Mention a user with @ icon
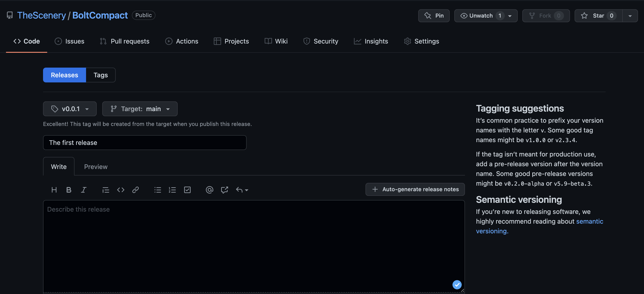644x294 pixels. click(209, 190)
